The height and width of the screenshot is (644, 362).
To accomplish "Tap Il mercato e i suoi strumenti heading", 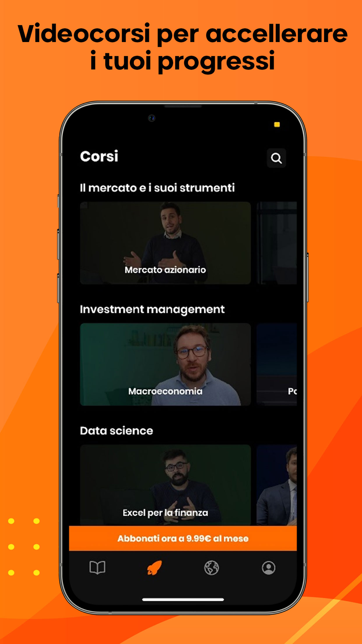I will tap(157, 188).
